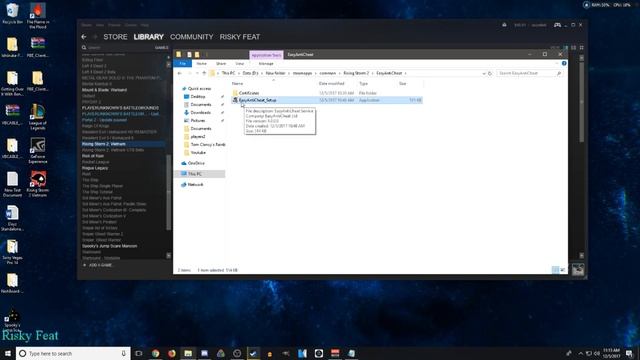Open the View ribbon tab in File Explorer
This screenshot has height=360, width=640.
point(240,64)
